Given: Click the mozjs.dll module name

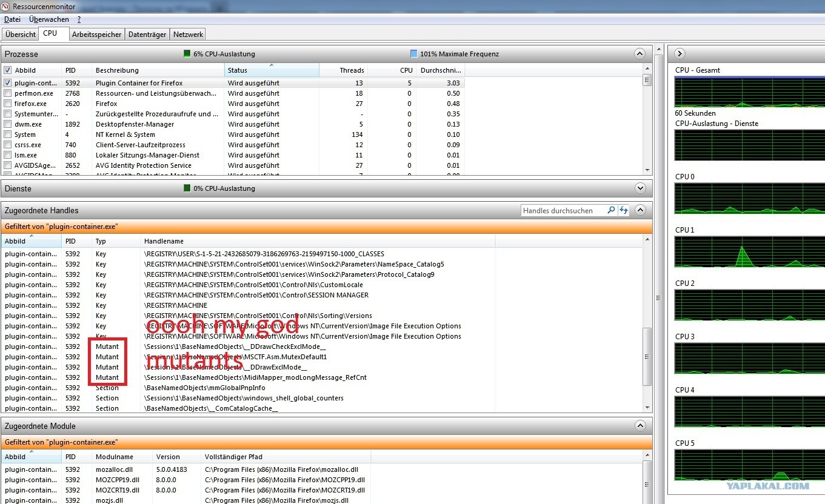Looking at the screenshot, I should tap(110, 500).
